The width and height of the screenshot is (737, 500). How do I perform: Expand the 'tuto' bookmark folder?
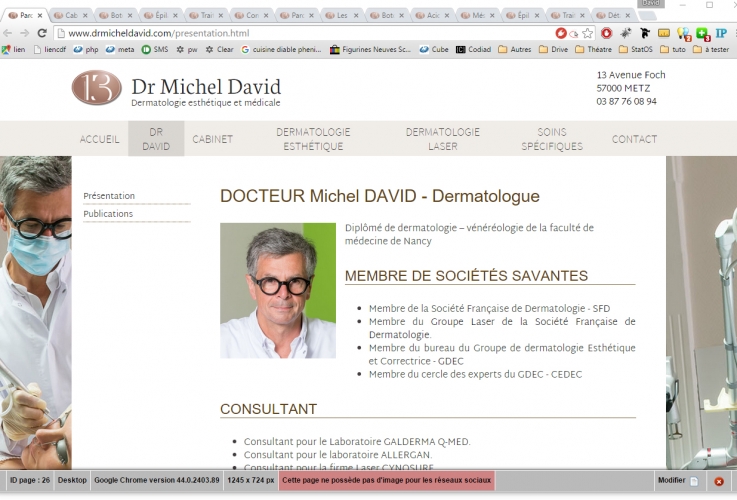[x=673, y=49]
